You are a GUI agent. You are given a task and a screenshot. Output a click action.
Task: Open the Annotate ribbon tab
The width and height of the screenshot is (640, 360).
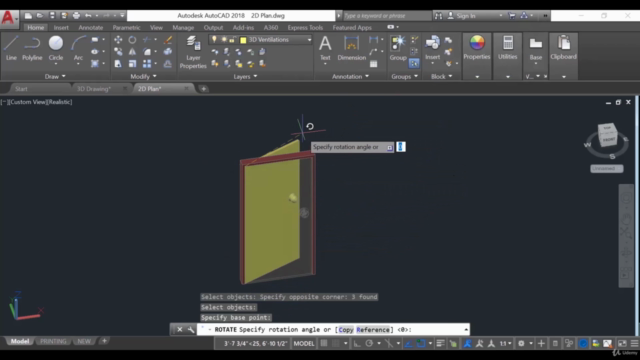[x=91, y=27]
